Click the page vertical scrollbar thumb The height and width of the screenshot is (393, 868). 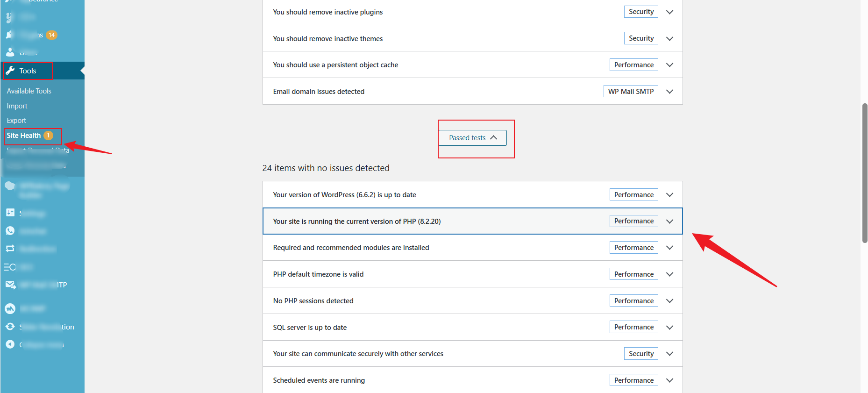[864, 173]
